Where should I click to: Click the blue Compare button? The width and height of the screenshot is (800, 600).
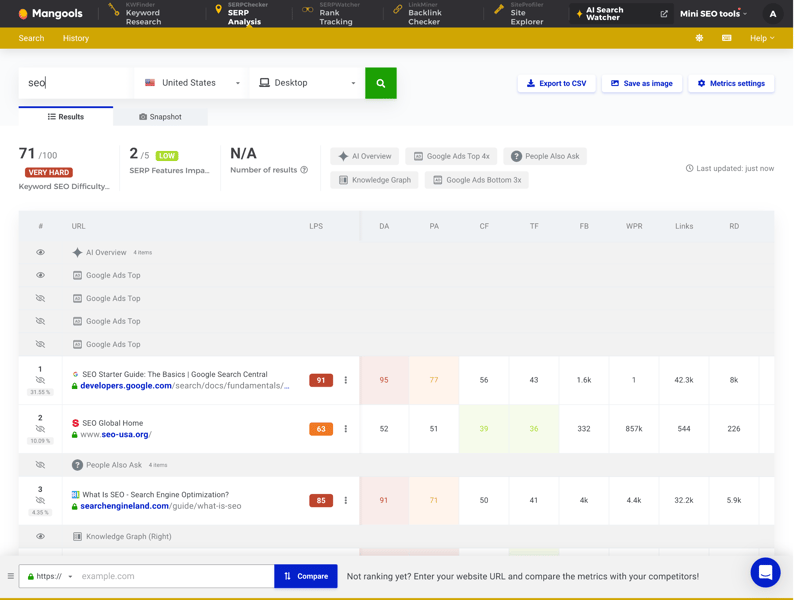point(305,576)
